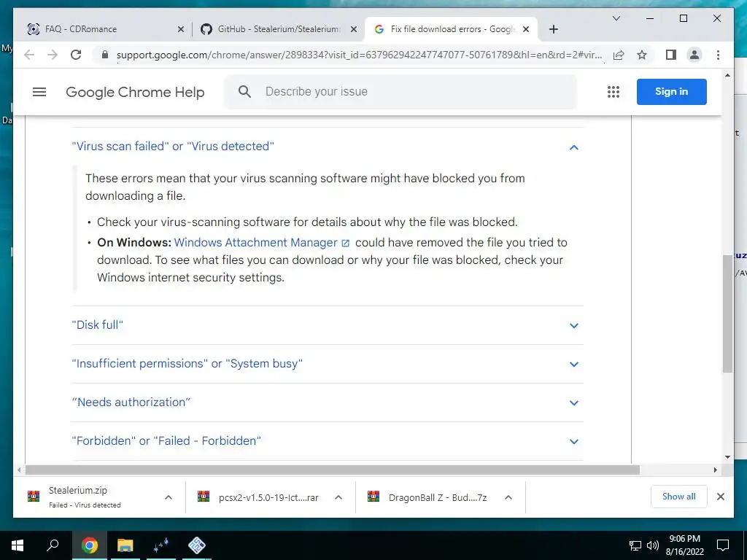The image size is (747, 560).
Task: Open the taskbar app with sparkle icon
Action: click(160, 545)
